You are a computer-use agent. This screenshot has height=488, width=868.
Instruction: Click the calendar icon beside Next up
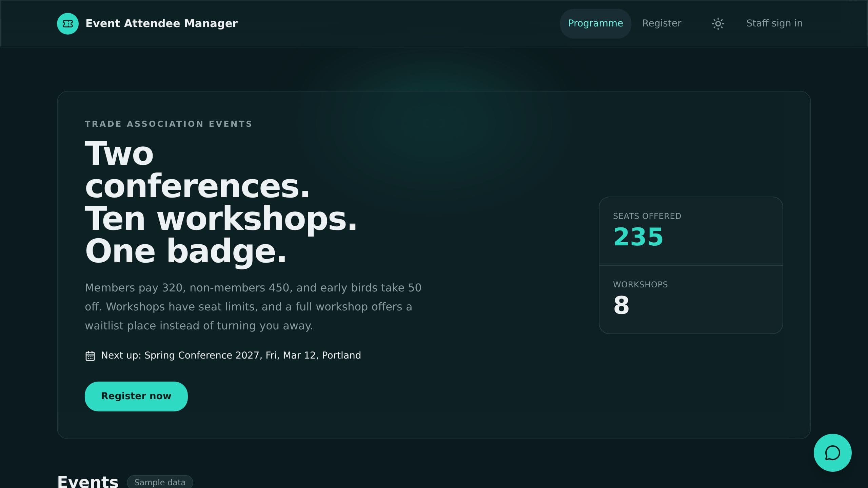90,356
